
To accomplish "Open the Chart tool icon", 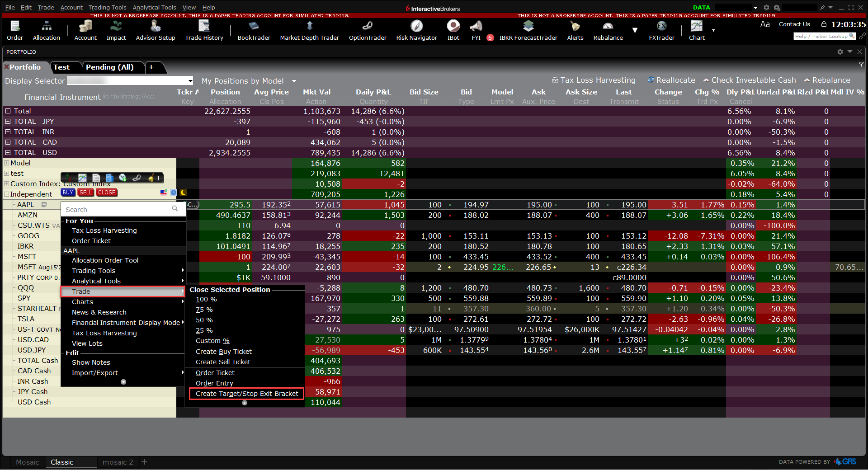I will [697, 31].
